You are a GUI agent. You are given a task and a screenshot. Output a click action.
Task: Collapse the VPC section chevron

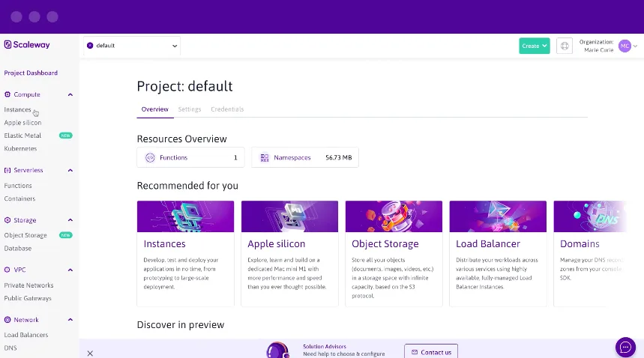[x=70, y=270]
